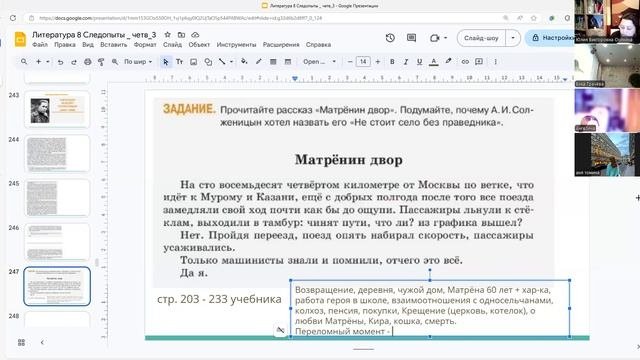This screenshot has height=360, width=640.
Task: Search the menus magnifier icon
Action: pyautogui.click(x=24, y=62)
